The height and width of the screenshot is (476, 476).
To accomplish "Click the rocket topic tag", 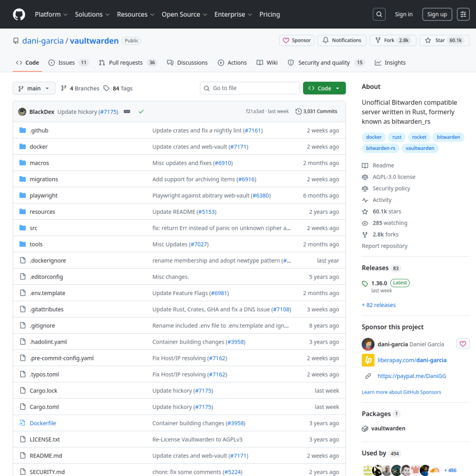I will click(x=419, y=137).
